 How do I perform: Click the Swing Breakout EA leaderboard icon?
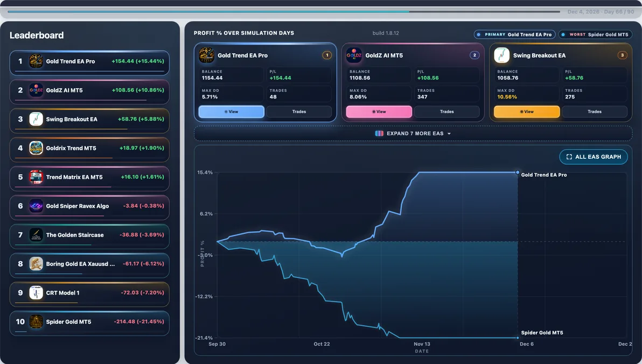(36, 119)
